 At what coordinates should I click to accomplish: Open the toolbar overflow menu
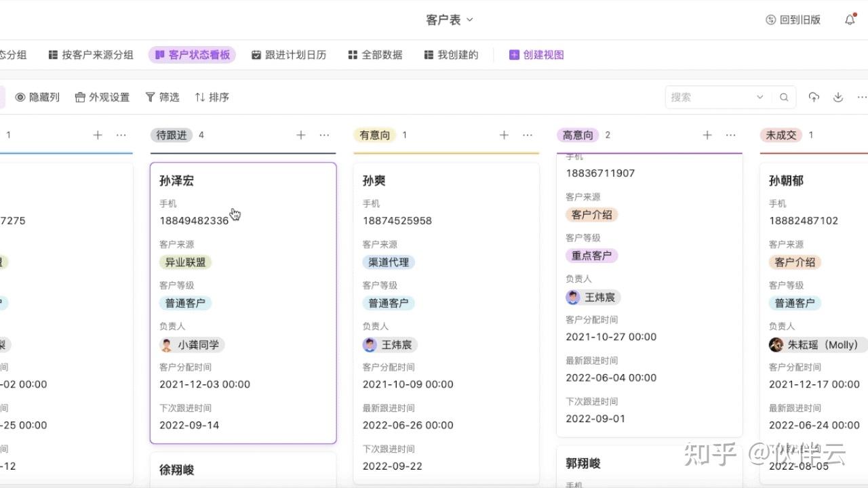tap(862, 98)
